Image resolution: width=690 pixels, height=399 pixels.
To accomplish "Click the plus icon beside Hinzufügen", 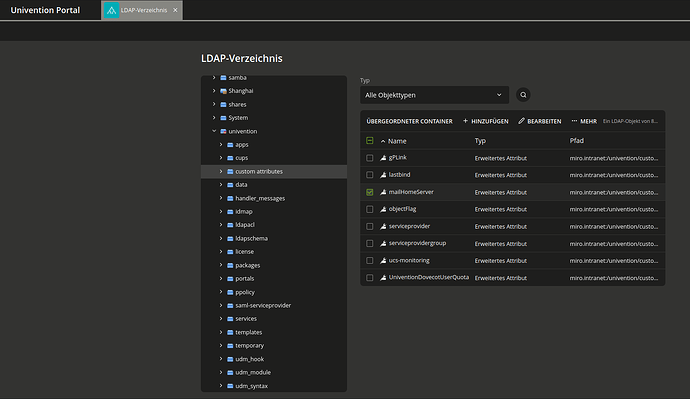I will click(x=465, y=121).
